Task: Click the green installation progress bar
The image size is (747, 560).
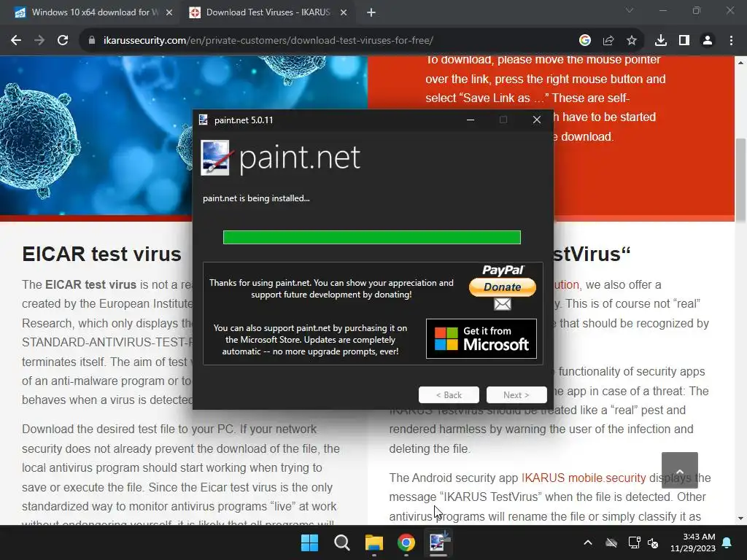Action: coord(371,237)
